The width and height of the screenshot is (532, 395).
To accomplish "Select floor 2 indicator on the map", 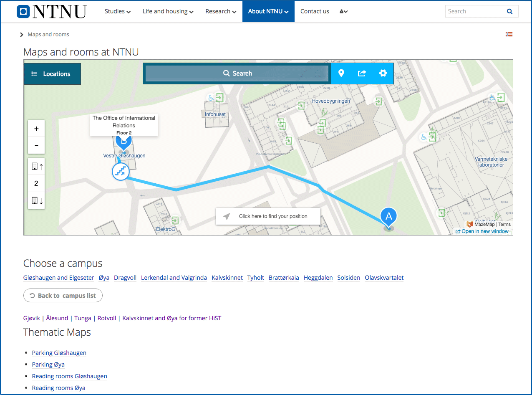I will pos(36,183).
